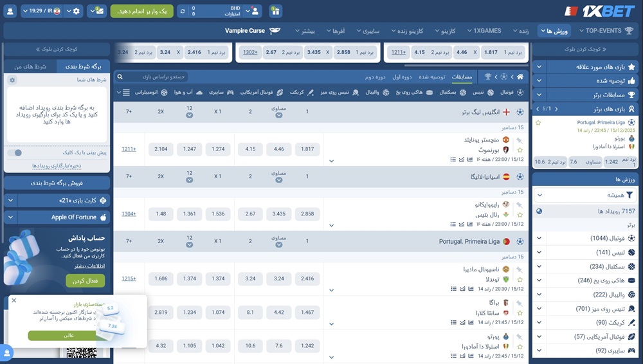643x364 pixels.
Task: Switch to the Bet Slip tab
Action: tap(83, 66)
